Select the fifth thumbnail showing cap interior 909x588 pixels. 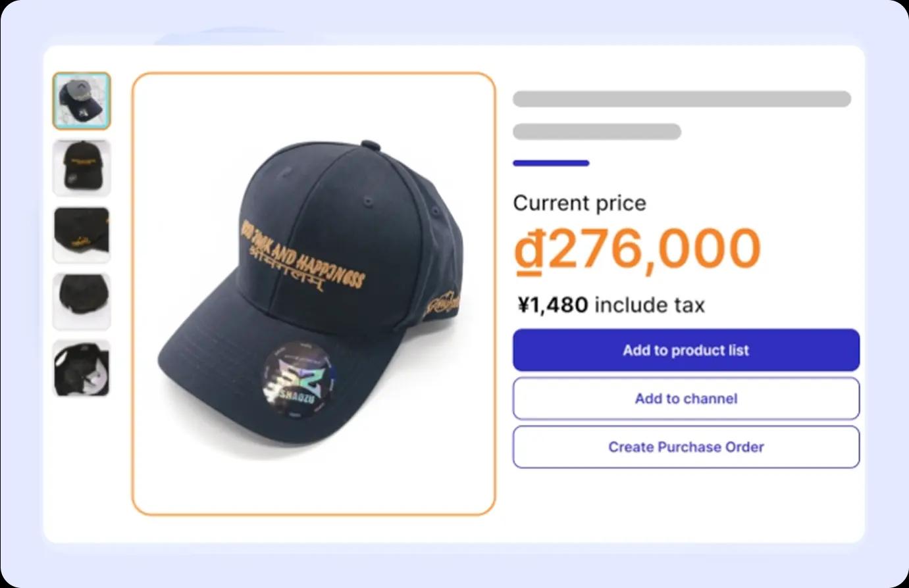(82, 368)
